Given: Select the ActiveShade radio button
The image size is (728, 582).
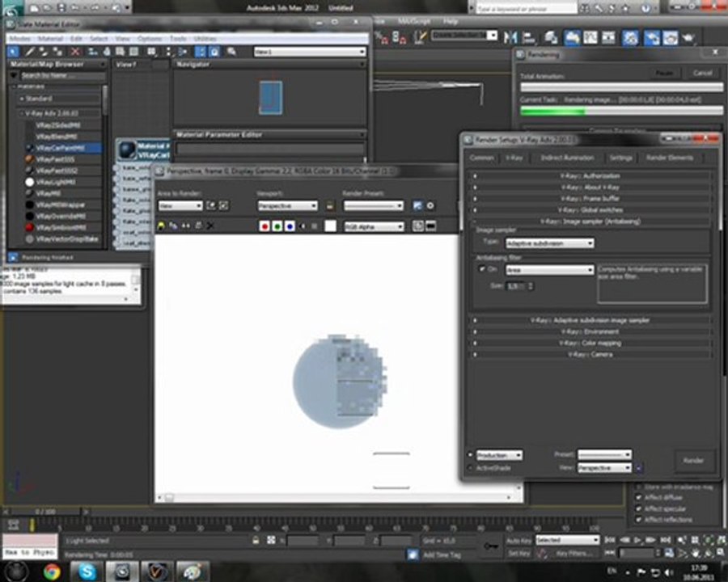Looking at the screenshot, I should (471, 467).
